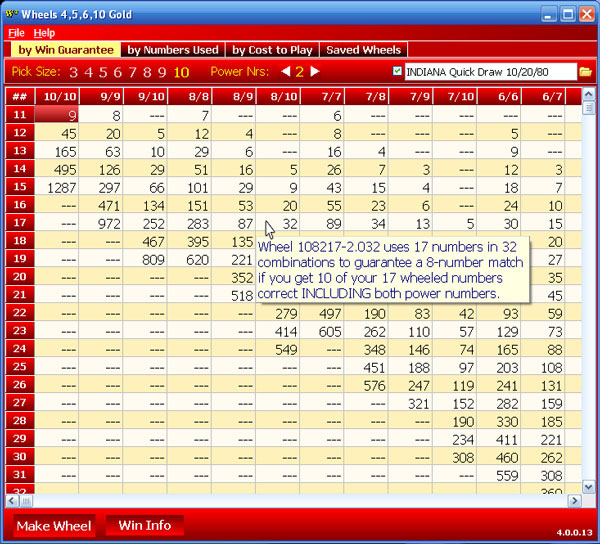Image resolution: width=600 pixels, height=544 pixels.
Task: Switch to by Cost to Play tab
Action: 272,50
